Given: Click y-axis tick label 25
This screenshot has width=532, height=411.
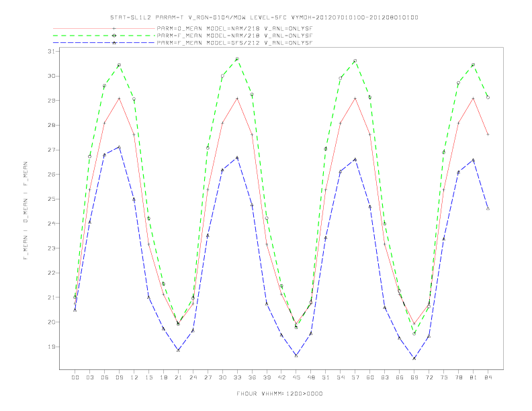Looking at the screenshot, I should [x=51, y=199].
